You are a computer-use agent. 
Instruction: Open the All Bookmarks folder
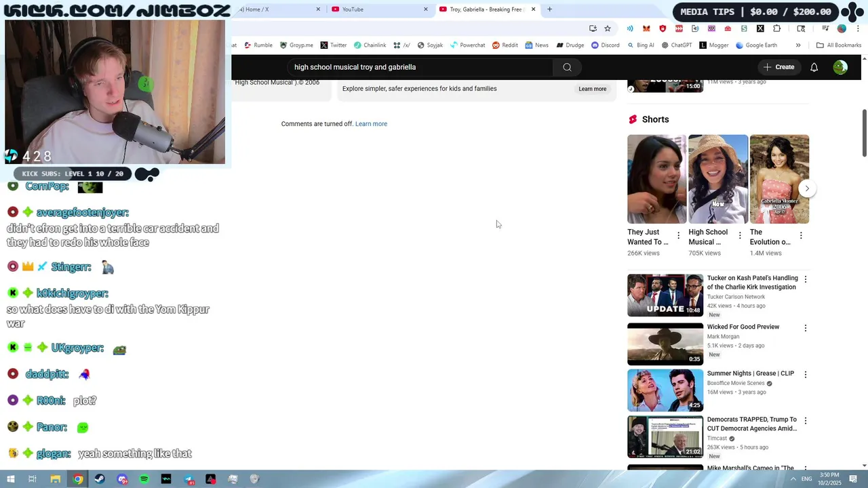tap(839, 45)
